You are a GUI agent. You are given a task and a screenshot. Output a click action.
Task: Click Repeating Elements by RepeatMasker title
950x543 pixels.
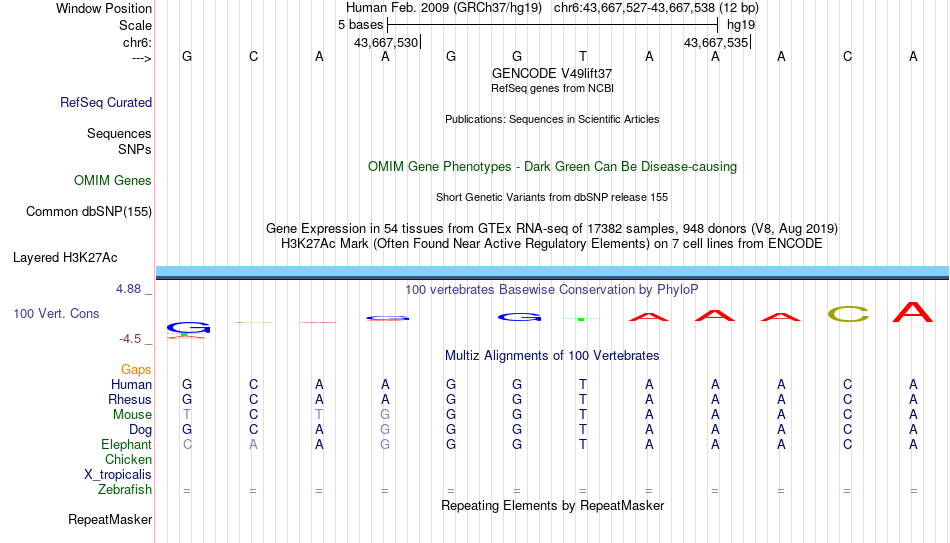552,505
